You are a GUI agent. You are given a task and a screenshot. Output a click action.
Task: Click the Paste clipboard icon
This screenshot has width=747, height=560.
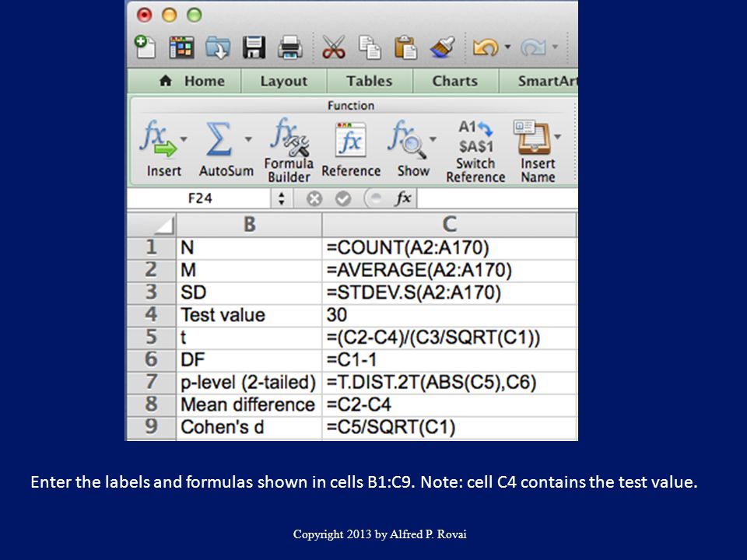click(405, 47)
